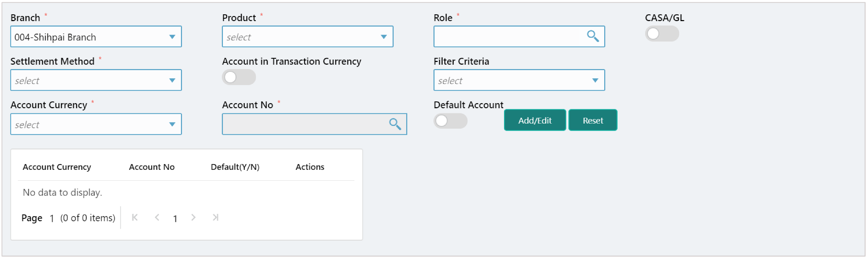This screenshot has height=259, width=868.
Task: Go to last page of table
Action: click(215, 217)
